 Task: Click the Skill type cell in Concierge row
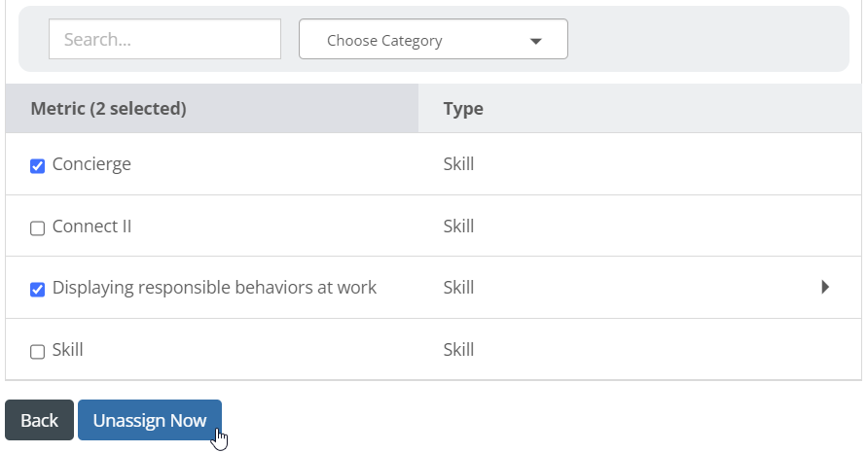[458, 163]
